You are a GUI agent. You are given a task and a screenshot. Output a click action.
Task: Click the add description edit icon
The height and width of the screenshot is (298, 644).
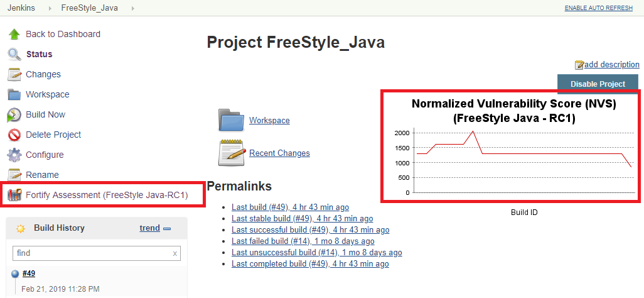[579, 65]
